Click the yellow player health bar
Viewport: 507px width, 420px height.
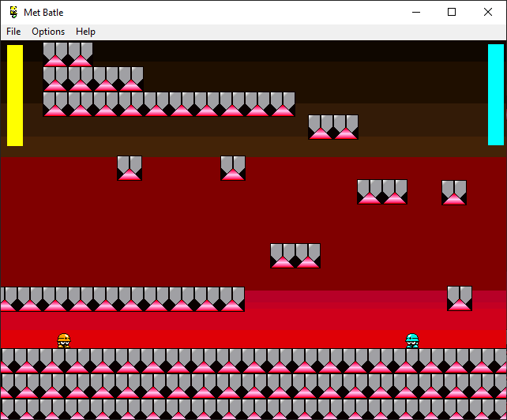pos(15,96)
